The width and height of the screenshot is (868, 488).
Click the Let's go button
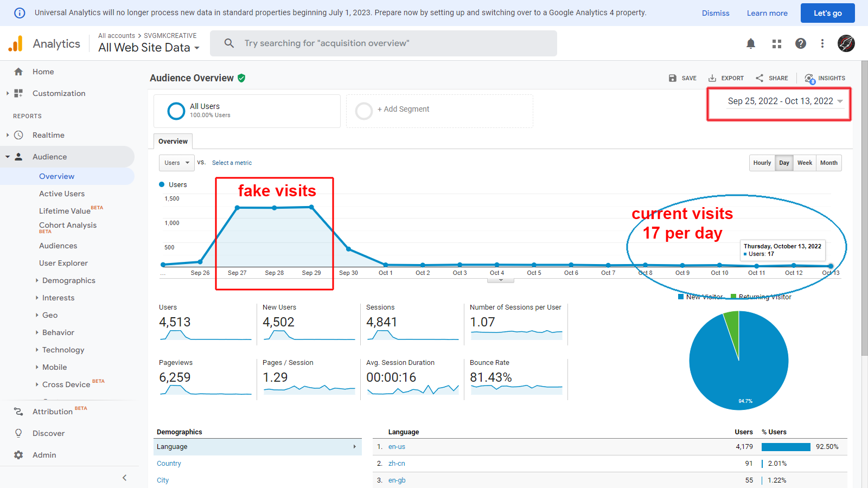coord(827,13)
